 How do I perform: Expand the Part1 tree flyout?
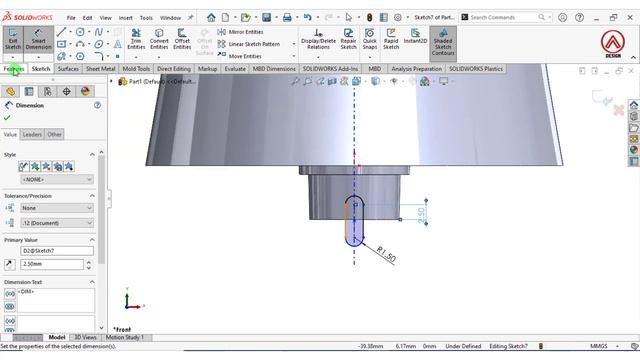coord(111,81)
